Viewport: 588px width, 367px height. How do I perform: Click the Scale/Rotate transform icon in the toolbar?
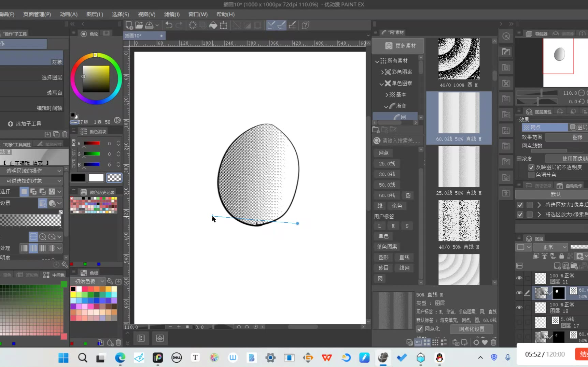pyautogui.click(x=224, y=25)
